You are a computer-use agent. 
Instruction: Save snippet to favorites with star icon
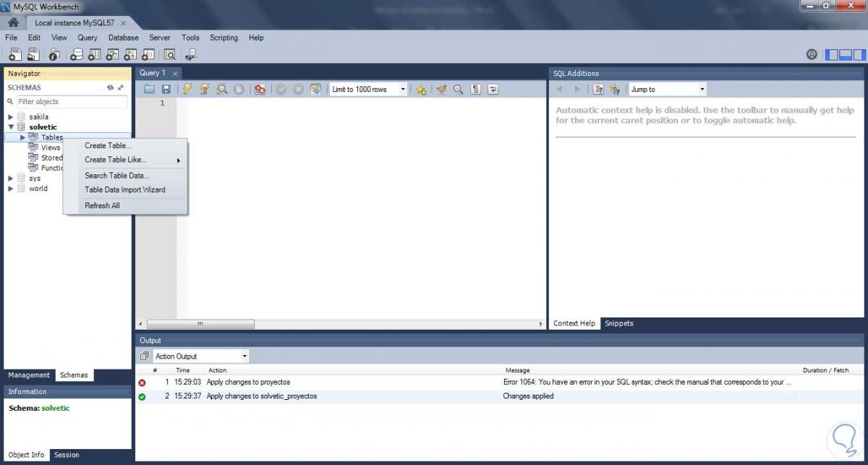click(x=421, y=90)
